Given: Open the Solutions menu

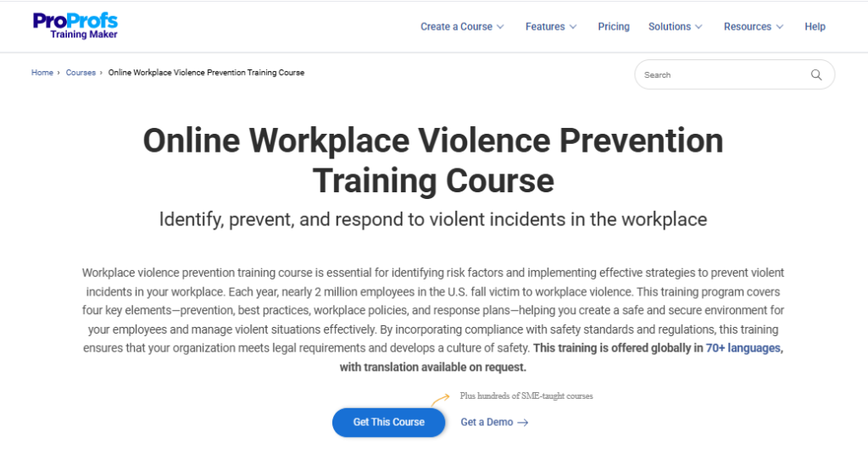Looking at the screenshot, I should (x=670, y=26).
